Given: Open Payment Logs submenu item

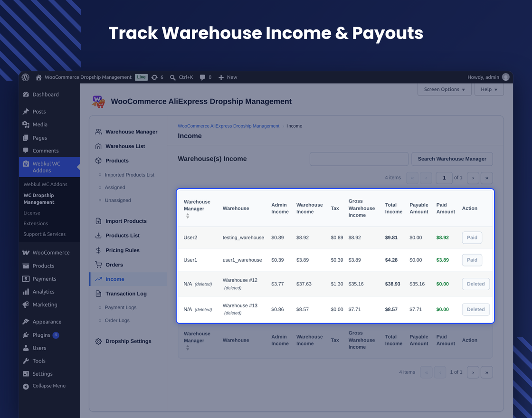Looking at the screenshot, I should (x=121, y=307).
